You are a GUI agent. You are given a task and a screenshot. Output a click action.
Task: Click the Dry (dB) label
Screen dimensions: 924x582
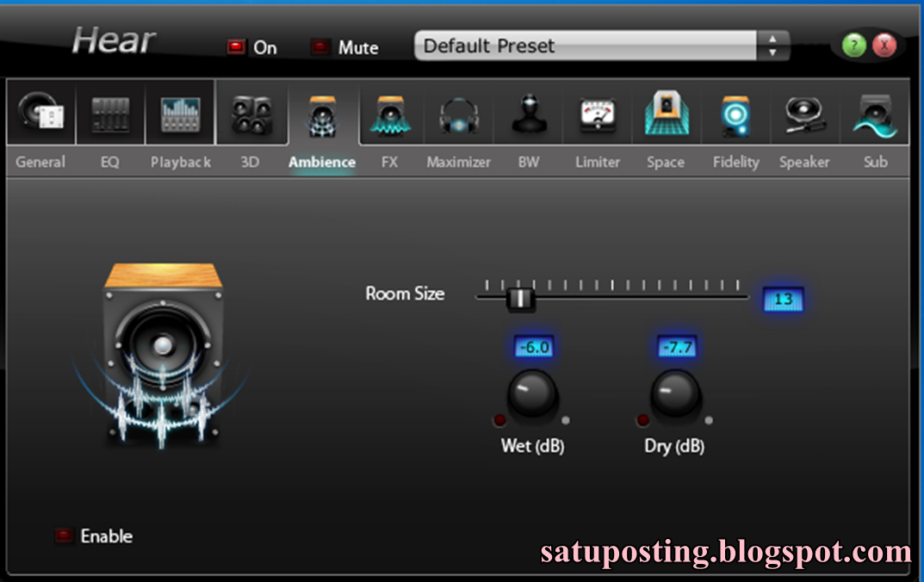coord(675,446)
